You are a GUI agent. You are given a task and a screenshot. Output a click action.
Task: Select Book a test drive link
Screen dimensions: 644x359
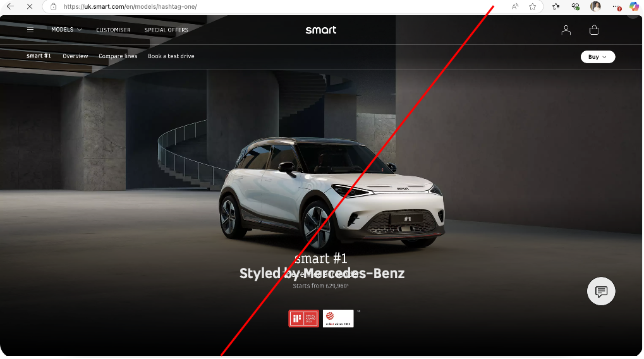(x=171, y=56)
